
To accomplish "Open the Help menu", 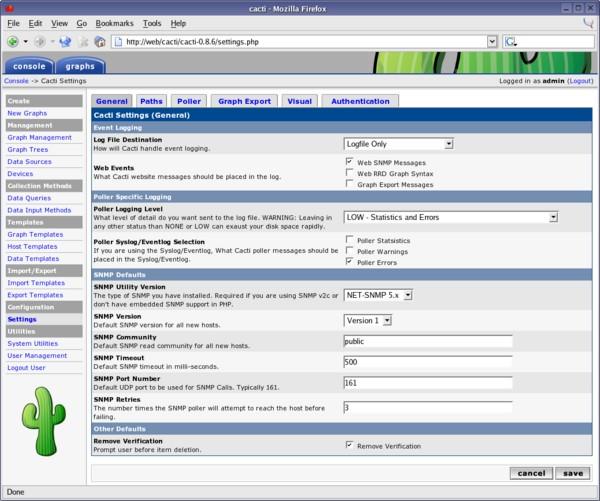I will (x=178, y=23).
